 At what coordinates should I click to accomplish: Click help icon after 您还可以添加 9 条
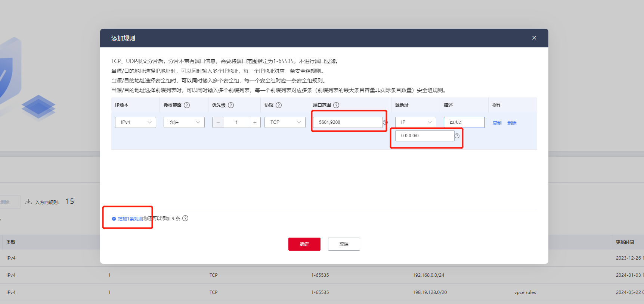(x=185, y=218)
